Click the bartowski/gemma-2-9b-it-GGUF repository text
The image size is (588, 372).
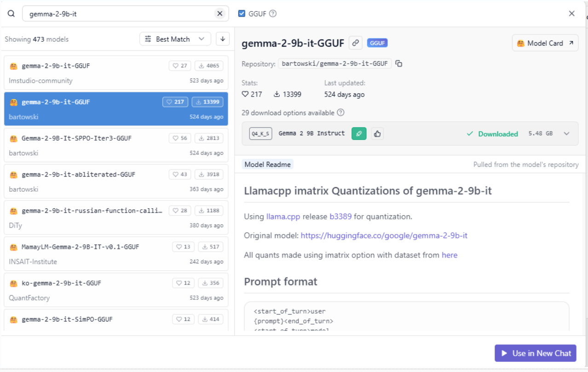pyautogui.click(x=335, y=63)
